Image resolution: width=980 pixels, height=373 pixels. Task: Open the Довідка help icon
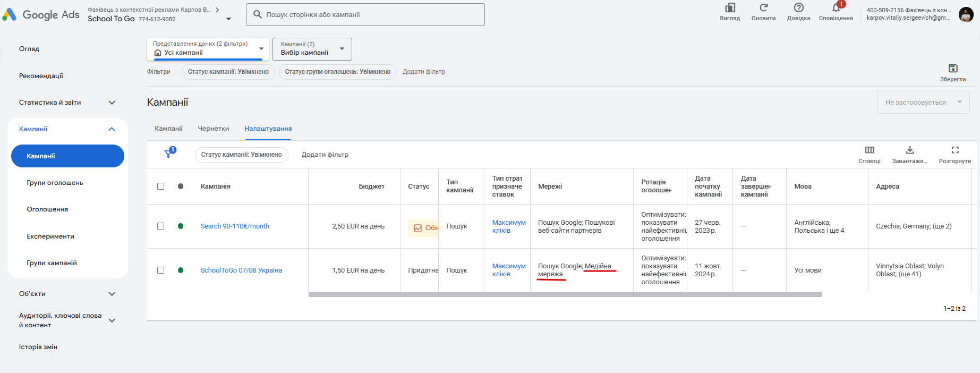coord(798,8)
